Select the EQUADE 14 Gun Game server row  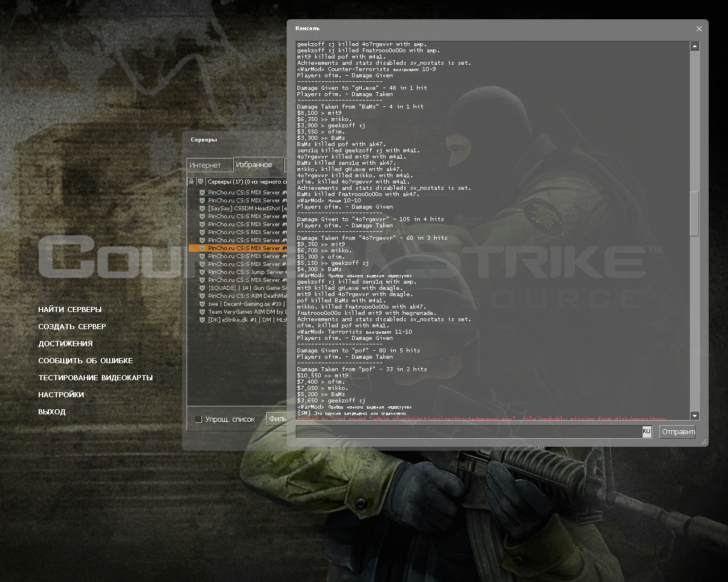(x=238, y=288)
